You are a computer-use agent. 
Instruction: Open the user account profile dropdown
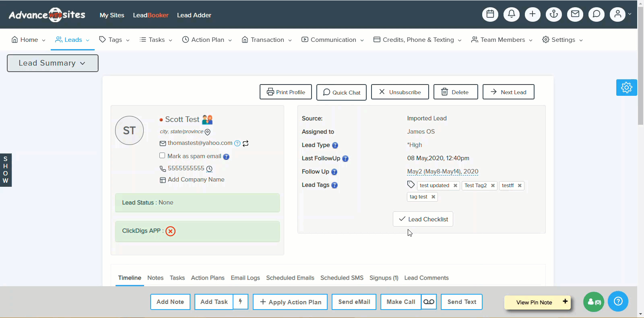tap(620, 14)
